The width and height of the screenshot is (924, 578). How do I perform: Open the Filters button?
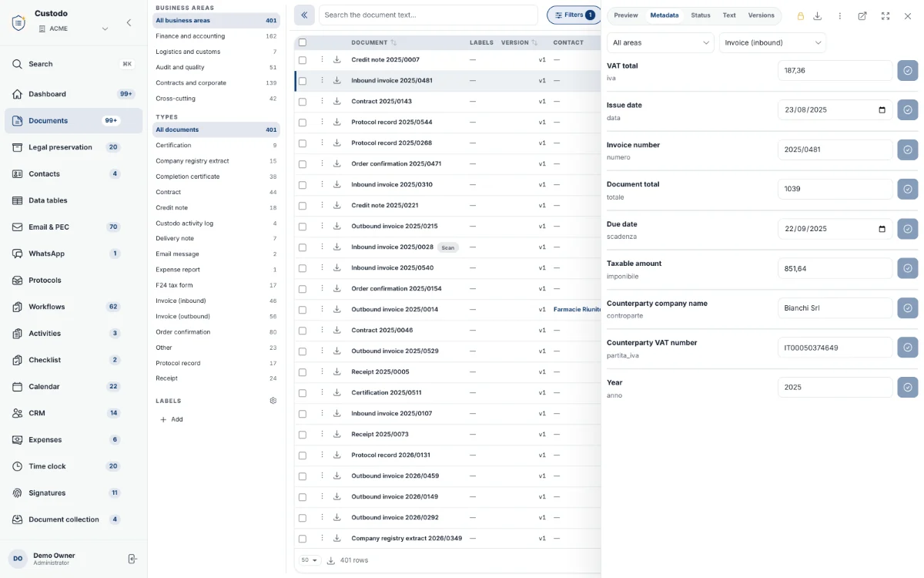574,15
